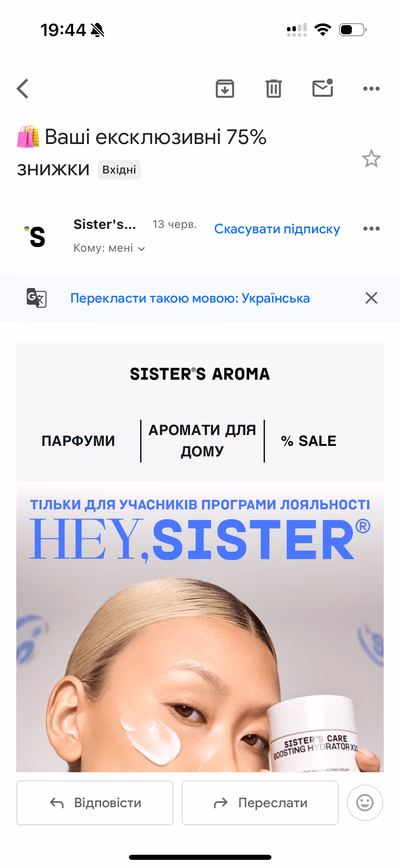The image size is (400, 868).
Task: Delete the email using the trash icon
Action: click(273, 89)
